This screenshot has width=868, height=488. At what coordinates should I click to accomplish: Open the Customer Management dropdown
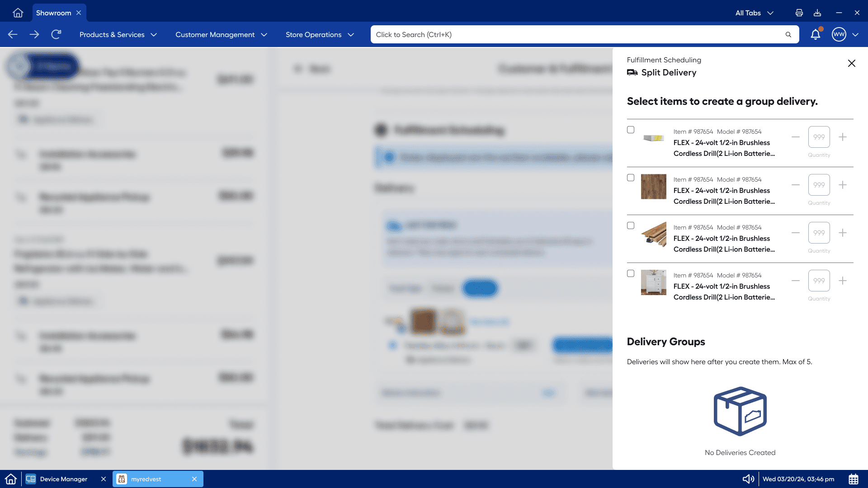click(x=221, y=34)
